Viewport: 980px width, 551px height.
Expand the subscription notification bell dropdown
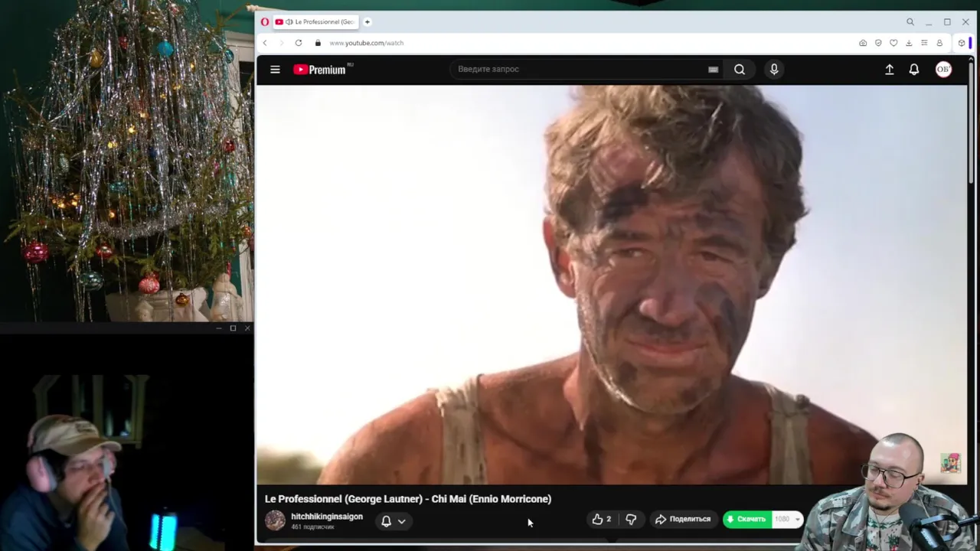pos(394,521)
